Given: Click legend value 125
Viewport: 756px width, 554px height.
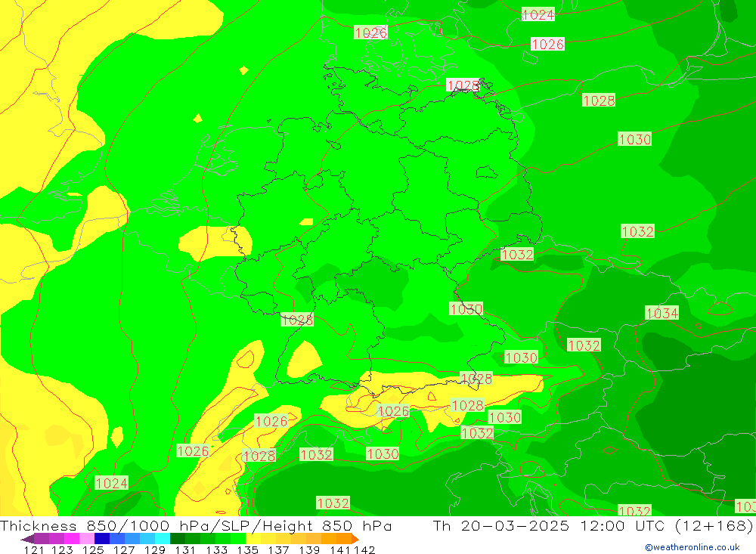Looking at the screenshot, I should (x=93, y=549).
